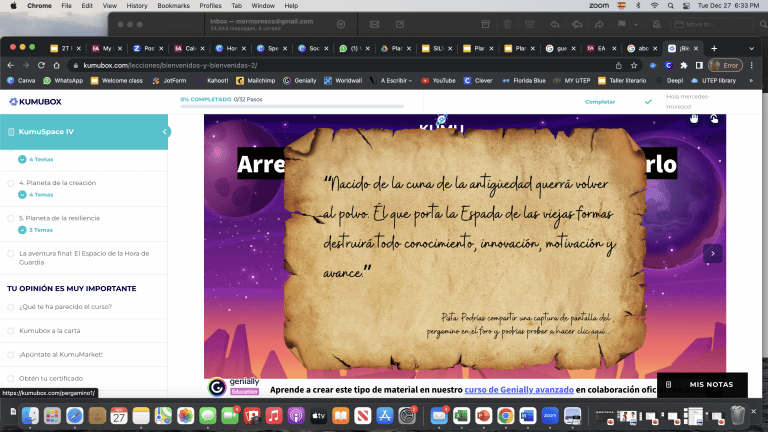Open new tab with plus button
This screenshot has height=432, width=768.
coord(713,48)
